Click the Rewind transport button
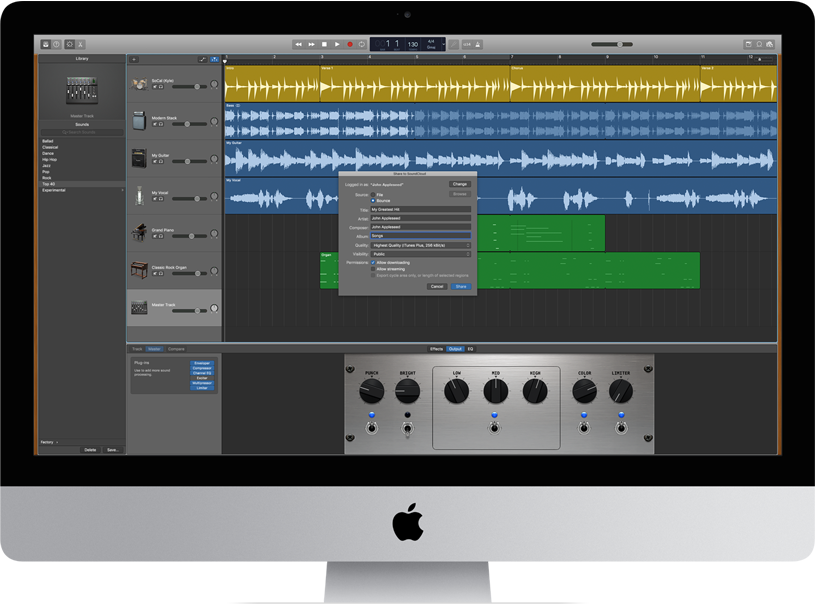Screen dimensions: 816x604 [x=298, y=45]
